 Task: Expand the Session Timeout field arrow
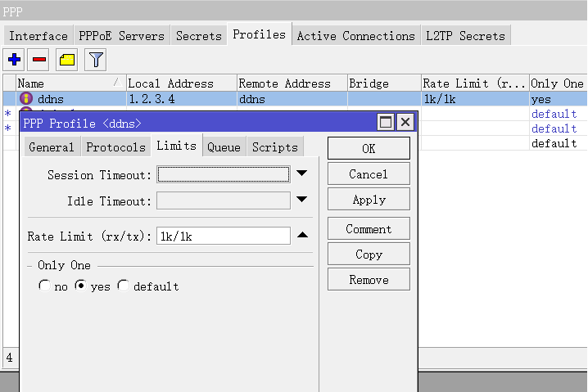(302, 173)
